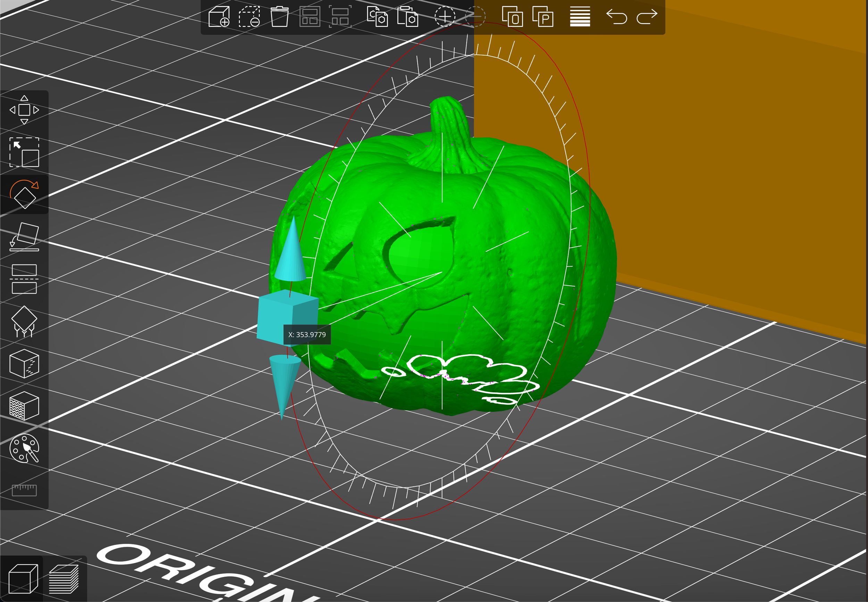
Task: Click the Delete selected object icon
Action: (x=249, y=16)
